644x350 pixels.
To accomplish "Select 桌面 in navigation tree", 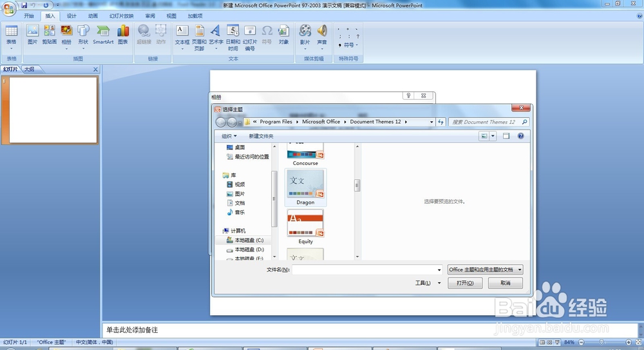I will [x=236, y=147].
